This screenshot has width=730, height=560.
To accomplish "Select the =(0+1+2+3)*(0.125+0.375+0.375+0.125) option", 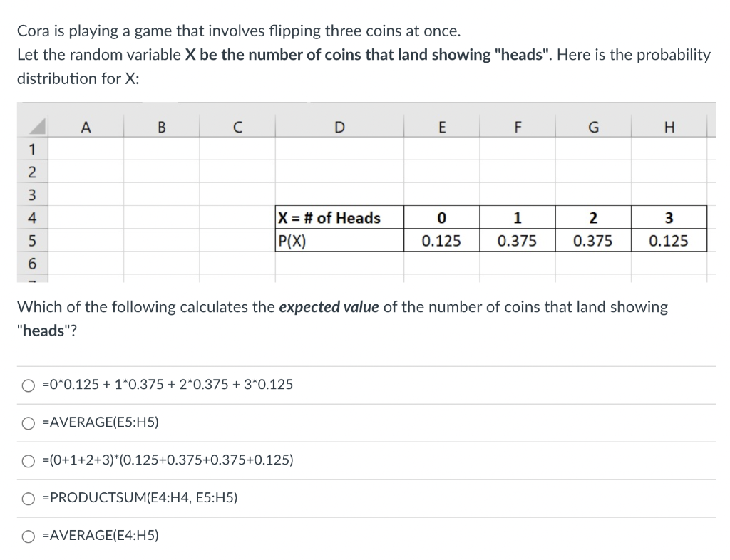I will click(x=29, y=461).
